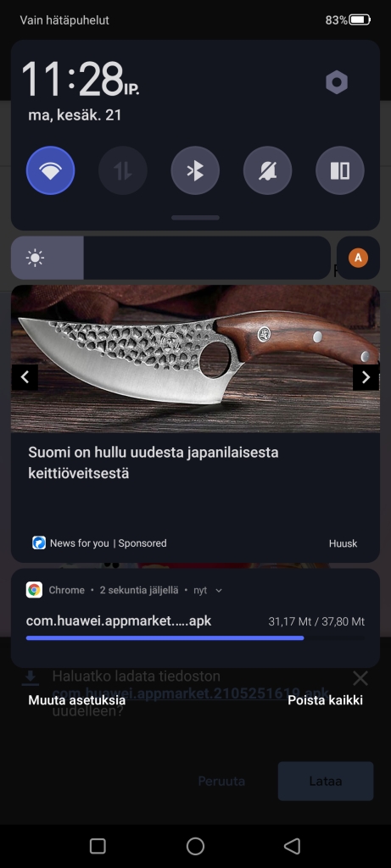Tap "Poista kaikki" to clear notifications
This screenshot has height=868, width=391.
coord(325,700)
